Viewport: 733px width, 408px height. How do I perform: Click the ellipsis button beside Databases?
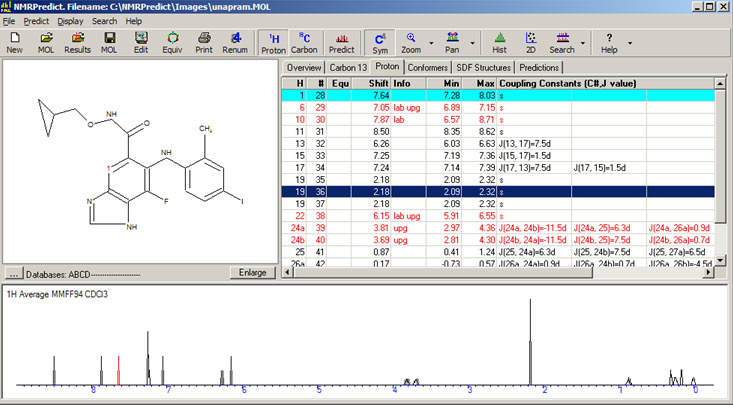pyautogui.click(x=14, y=273)
